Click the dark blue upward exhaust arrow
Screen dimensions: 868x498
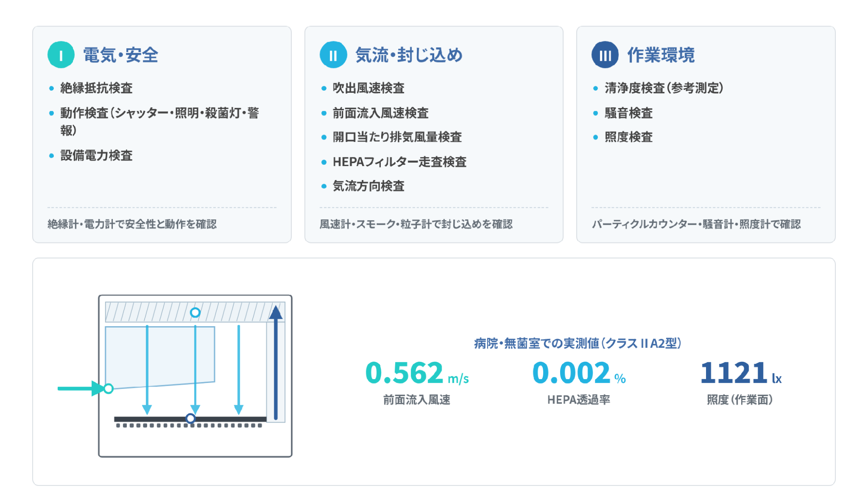coord(276,363)
